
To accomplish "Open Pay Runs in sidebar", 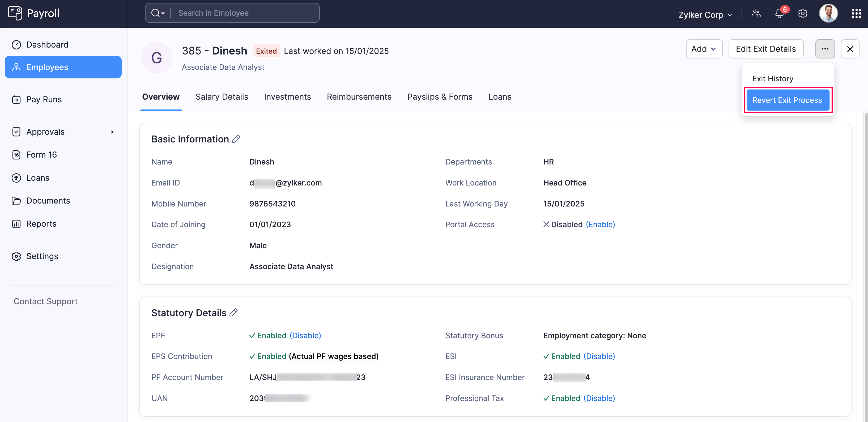I will tap(44, 99).
